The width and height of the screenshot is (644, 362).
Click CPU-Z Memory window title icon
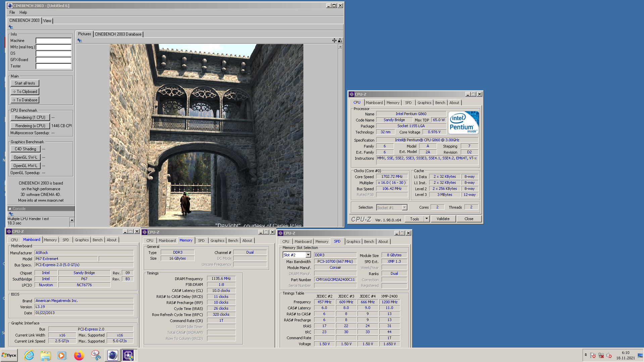pyautogui.click(x=145, y=232)
